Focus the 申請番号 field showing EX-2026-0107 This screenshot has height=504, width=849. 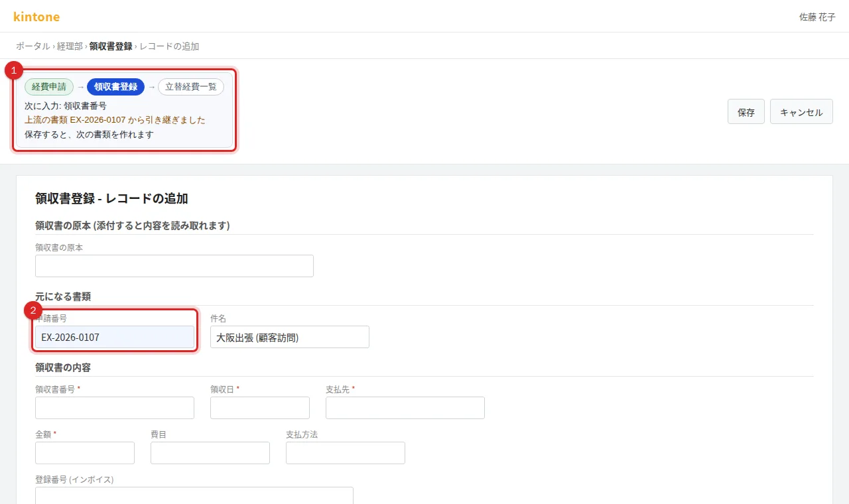(x=115, y=337)
